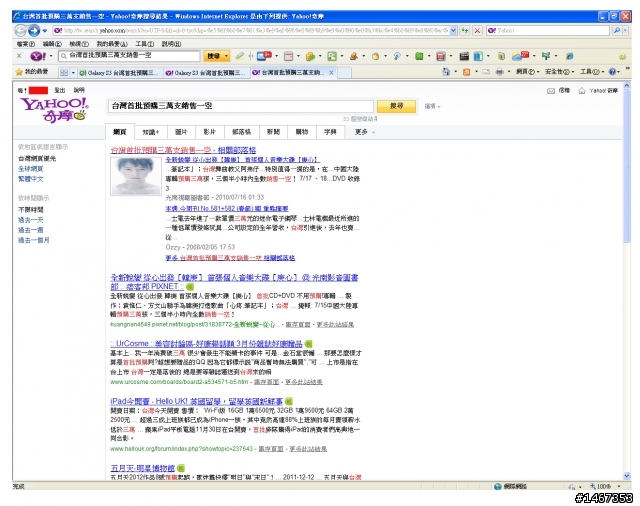Click the Print icon in command bar

(499, 72)
